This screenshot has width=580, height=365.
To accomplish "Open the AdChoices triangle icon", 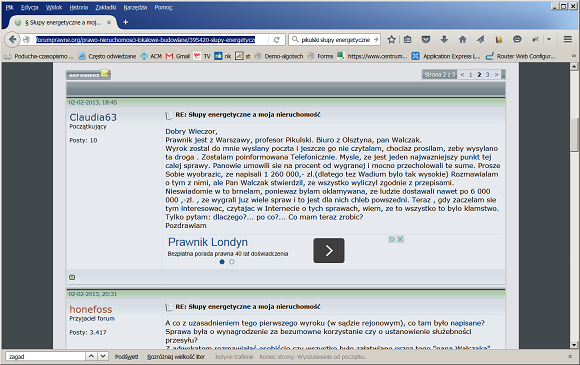I will point(392,239).
